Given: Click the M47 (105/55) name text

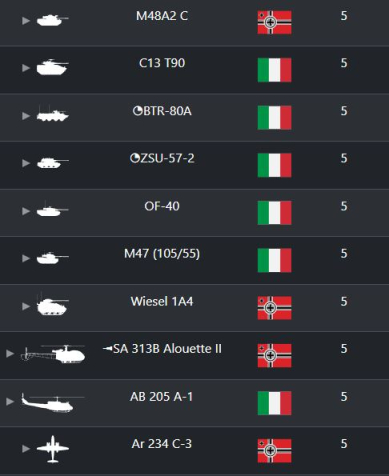Looking at the screenshot, I should click(x=162, y=254).
